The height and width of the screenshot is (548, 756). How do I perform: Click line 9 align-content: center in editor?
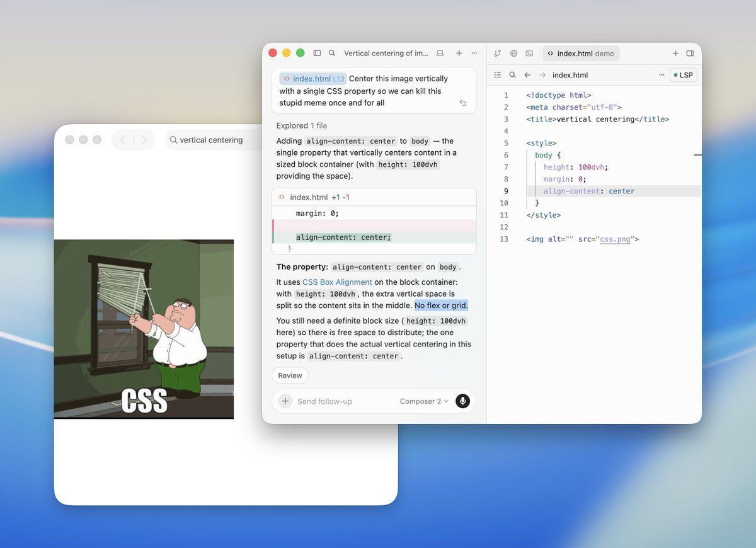(589, 191)
